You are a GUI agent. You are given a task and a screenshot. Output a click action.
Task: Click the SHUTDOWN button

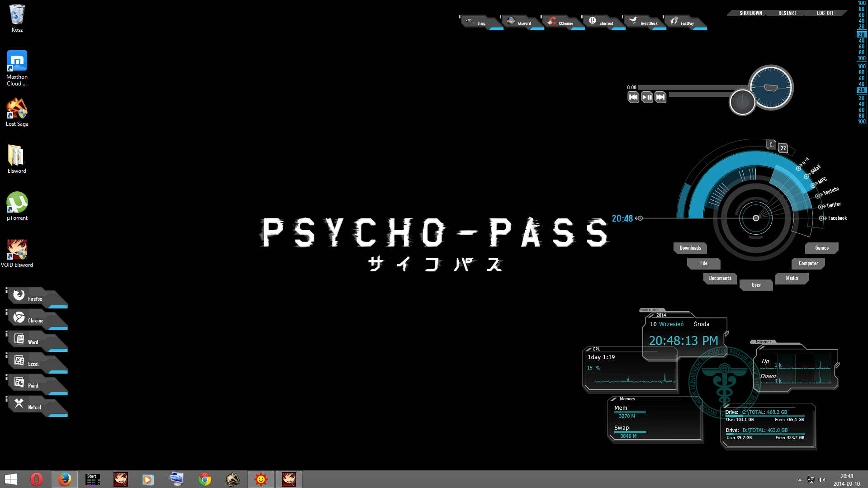click(750, 13)
